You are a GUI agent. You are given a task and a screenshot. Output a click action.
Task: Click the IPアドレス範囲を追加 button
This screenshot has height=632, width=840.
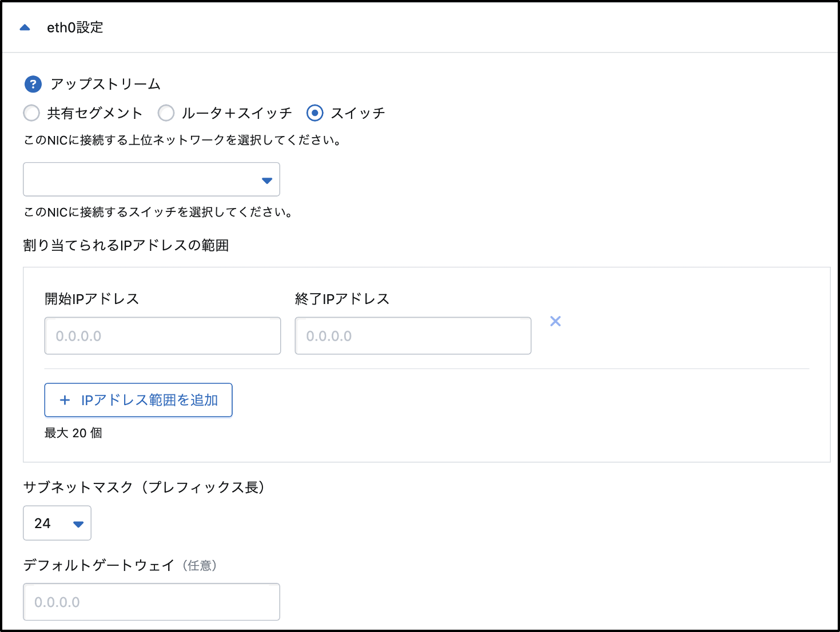tap(138, 400)
